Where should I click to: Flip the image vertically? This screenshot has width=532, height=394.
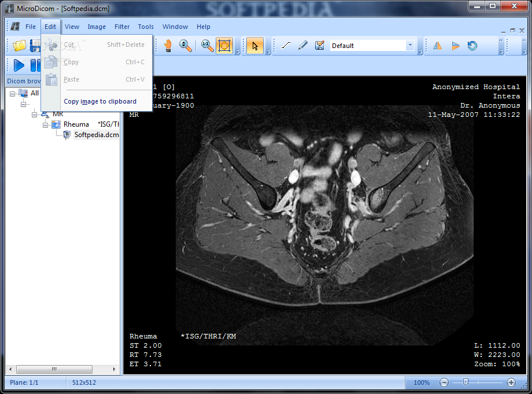455,46
